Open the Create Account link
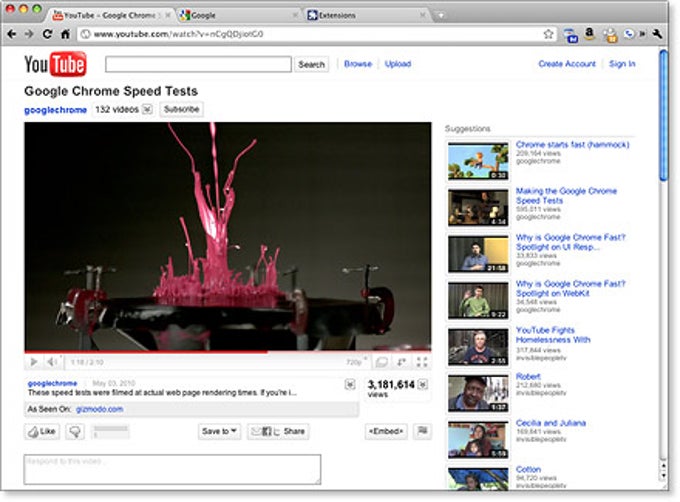This screenshot has width=680, height=502. pyautogui.click(x=566, y=64)
